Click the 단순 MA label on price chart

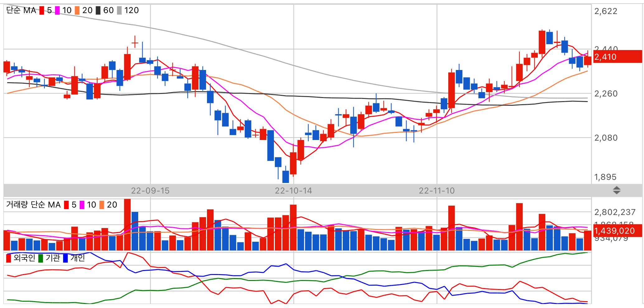pos(21,10)
